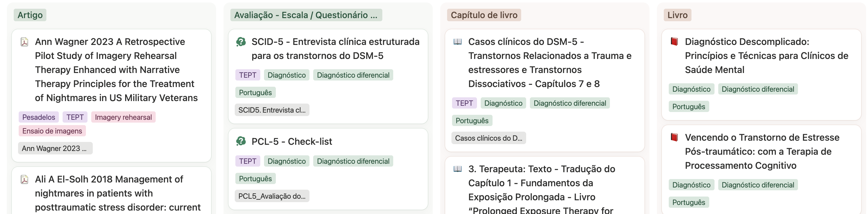Click the open book icon beside 3. Terapeuta

[458, 169]
